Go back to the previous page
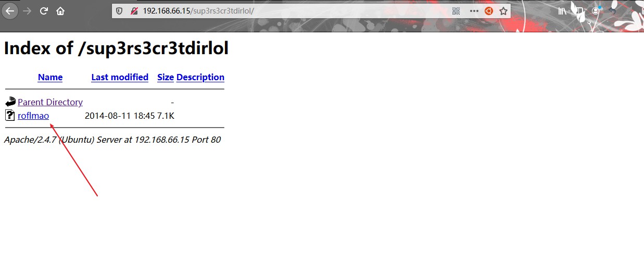Screen dimensions: 644x274 pyautogui.click(x=10, y=10)
